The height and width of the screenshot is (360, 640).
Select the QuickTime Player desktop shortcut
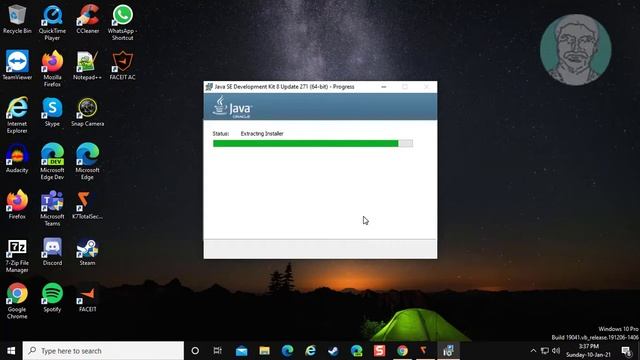[52, 22]
